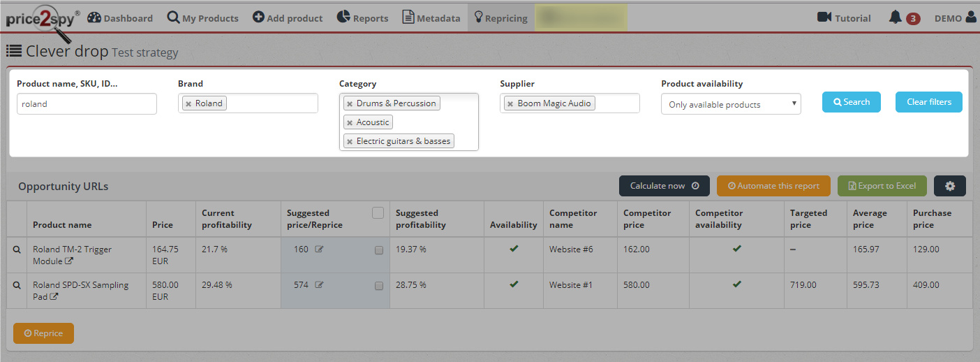Toggle the select-all checkbox in Suggested price header
980x362 pixels.
pos(378,213)
